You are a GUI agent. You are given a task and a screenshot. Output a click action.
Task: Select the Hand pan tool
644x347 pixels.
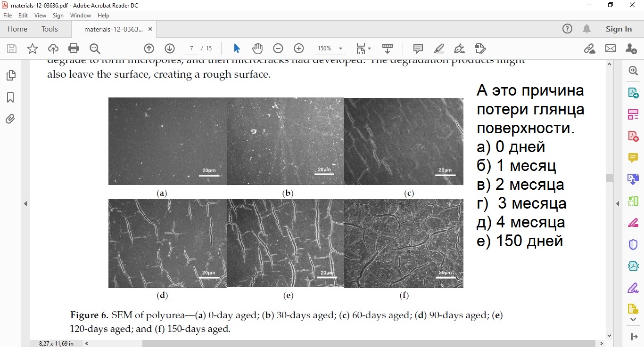(x=257, y=48)
